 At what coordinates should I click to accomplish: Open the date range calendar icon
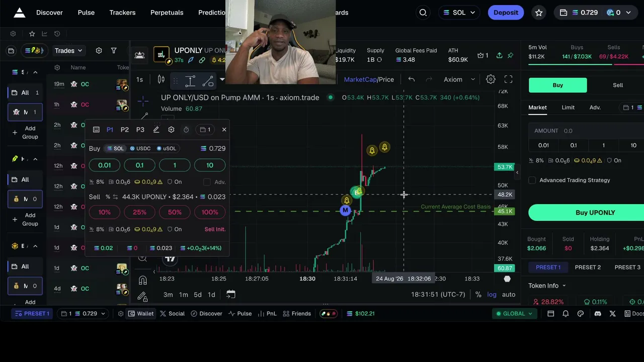tap(230, 294)
